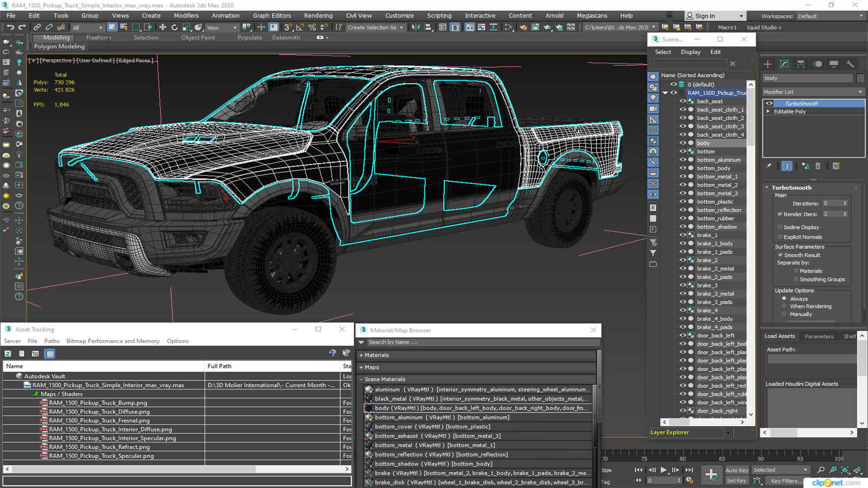Switch to Freeform ribbon tab
868x488 pixels.
[x=99, y=38]
